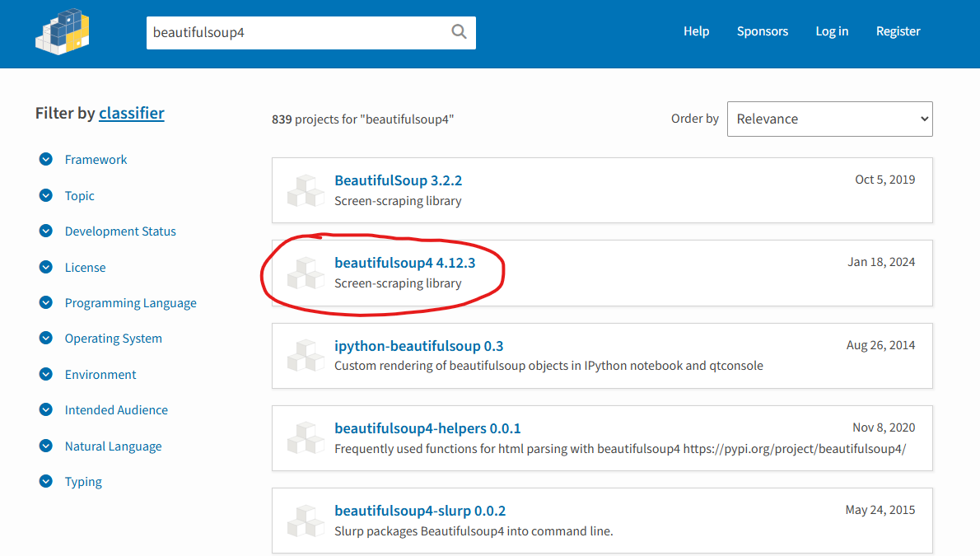980x556 pixels.
Task: Open the ipython-beautifulsoup 0.3 project
Action: point(418,346)
